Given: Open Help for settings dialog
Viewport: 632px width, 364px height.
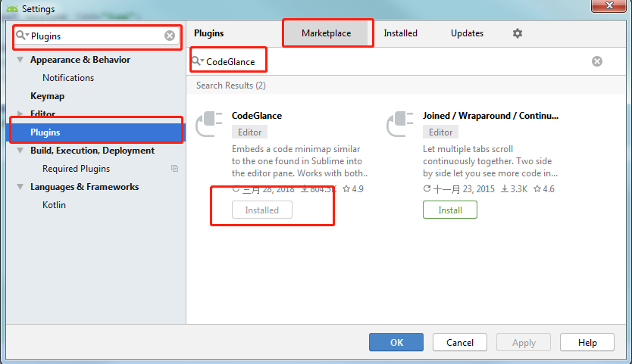Looking at the screenshot, I should click(x=587, y=342).
